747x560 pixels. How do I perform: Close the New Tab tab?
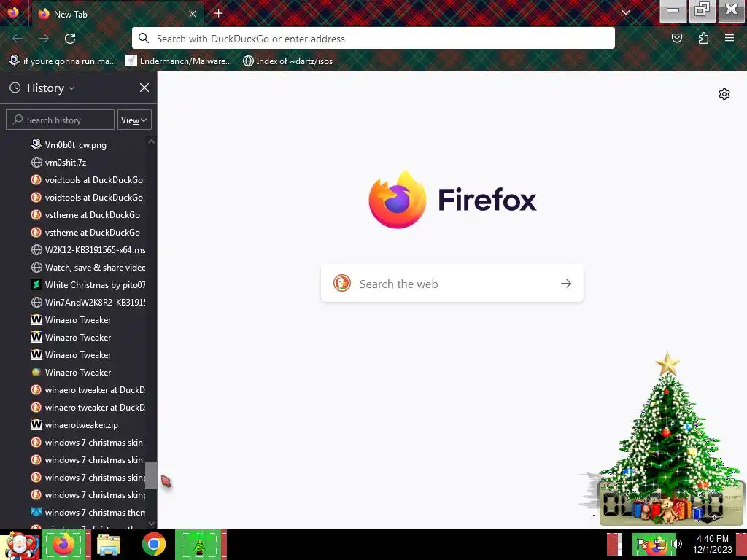click(193, 14)
